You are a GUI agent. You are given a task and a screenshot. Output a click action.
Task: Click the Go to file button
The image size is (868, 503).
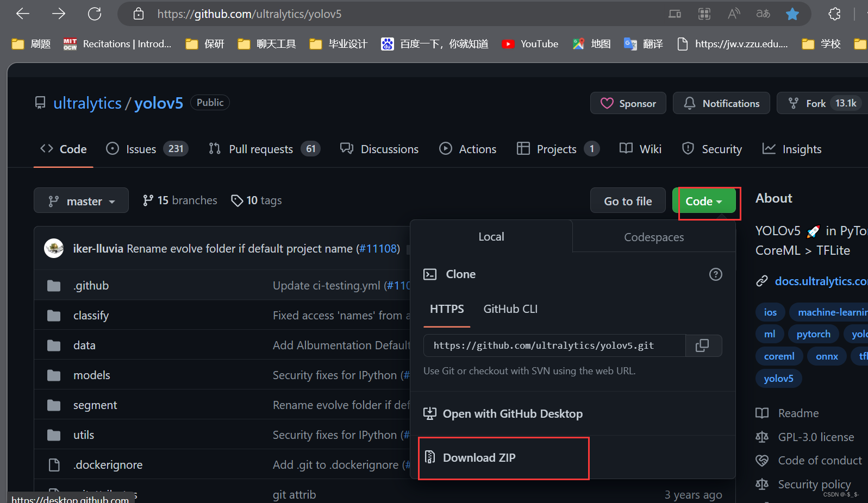click(628, 201)
